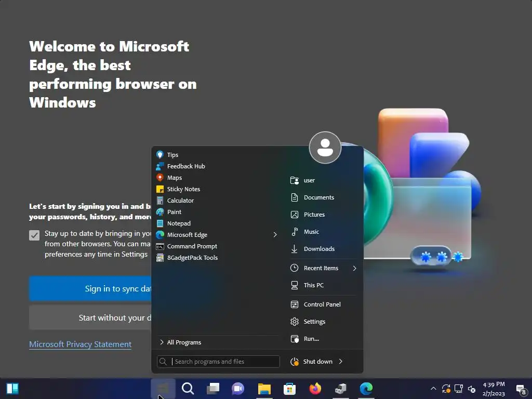This screenshot has width=532, height=399.
Task: Open the widgets icon in taskbar corner
Action: 12,389
